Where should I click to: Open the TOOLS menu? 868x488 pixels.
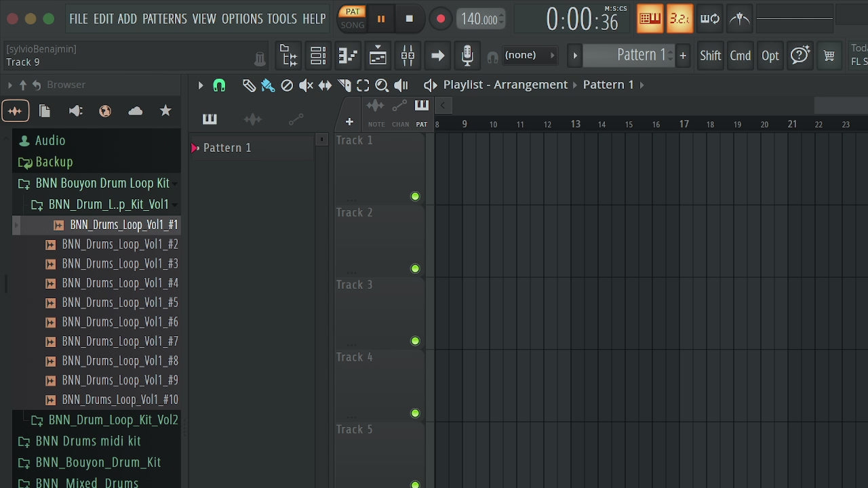tap(281, 18)
